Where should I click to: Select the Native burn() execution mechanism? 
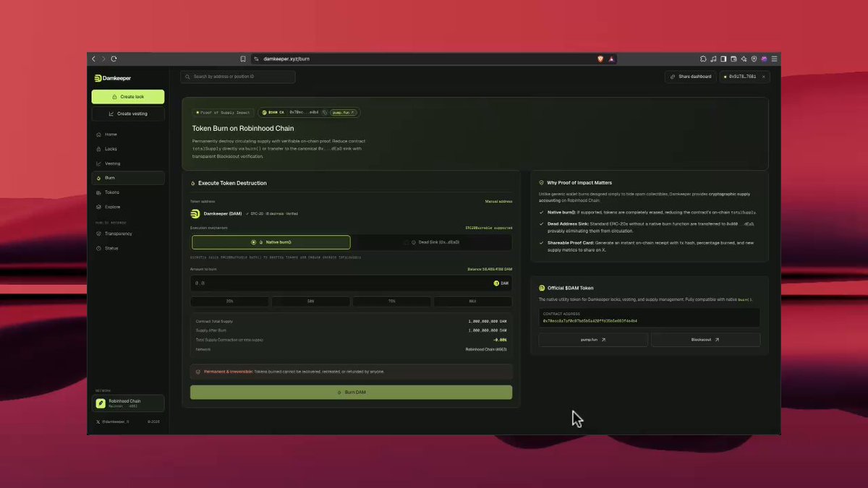tap(271, 242)
